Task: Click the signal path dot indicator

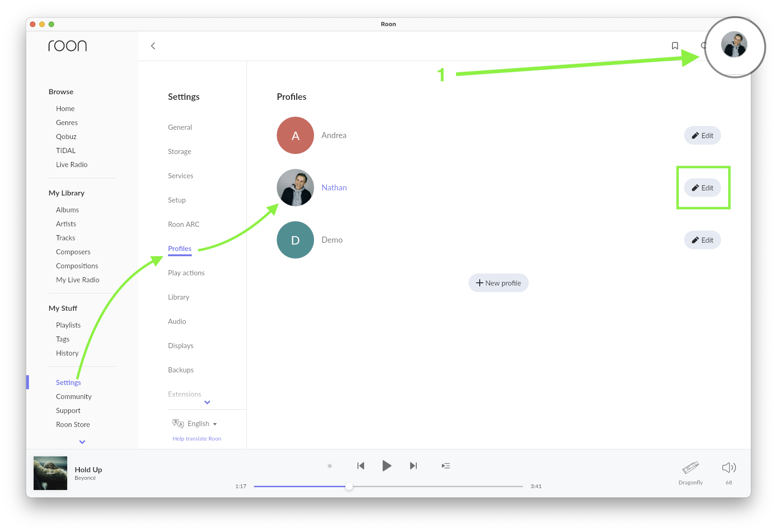Action: coord(329,466)
